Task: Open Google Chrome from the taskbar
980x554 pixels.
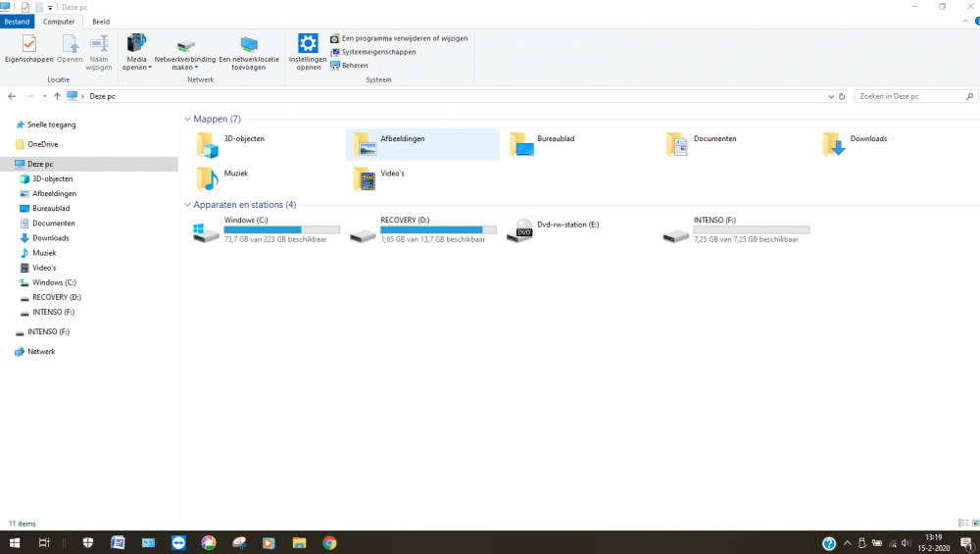Action: (329, 543)
